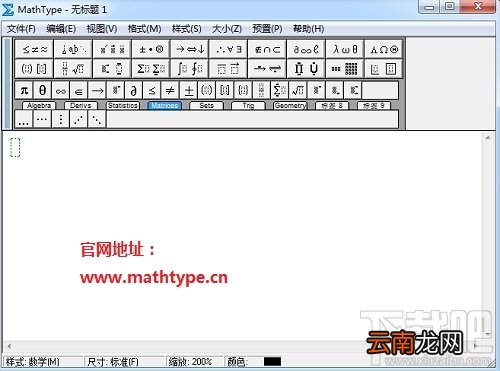Switch to the Statistics tab

(x=123, y=106)
